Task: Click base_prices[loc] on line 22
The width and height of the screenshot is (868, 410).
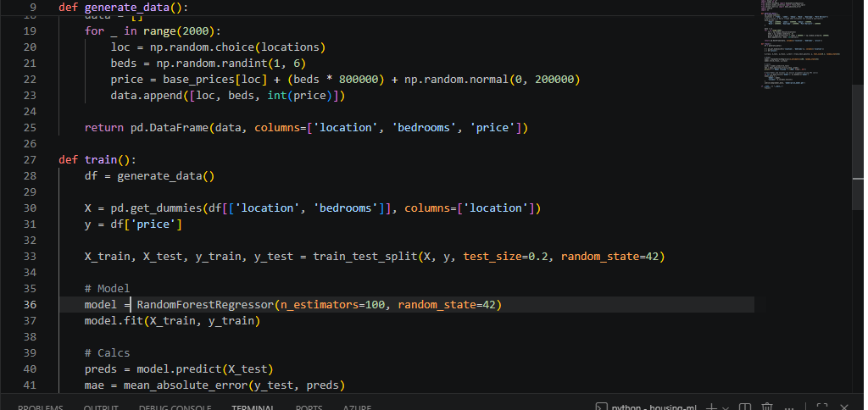Action: click(x=214, y=80)
